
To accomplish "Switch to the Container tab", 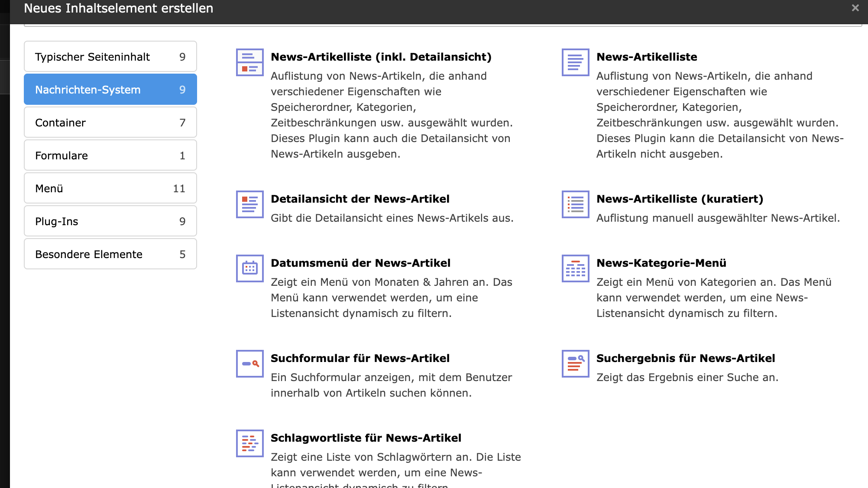I will coord(110,123).
